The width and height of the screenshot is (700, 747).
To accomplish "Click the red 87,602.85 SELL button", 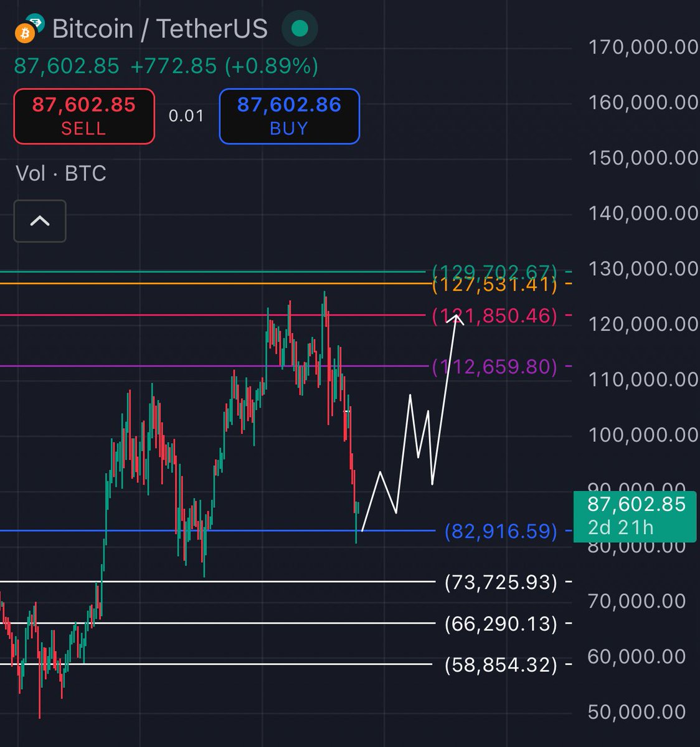I will coord(84,116).
